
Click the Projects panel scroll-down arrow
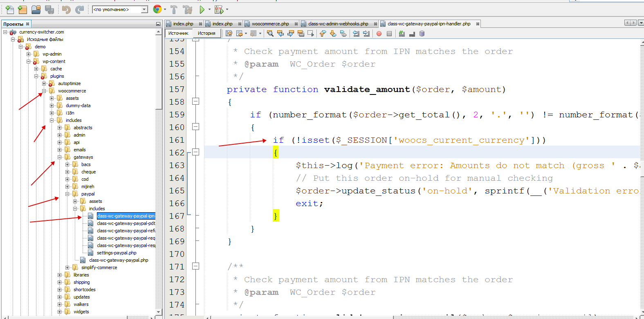159,312
